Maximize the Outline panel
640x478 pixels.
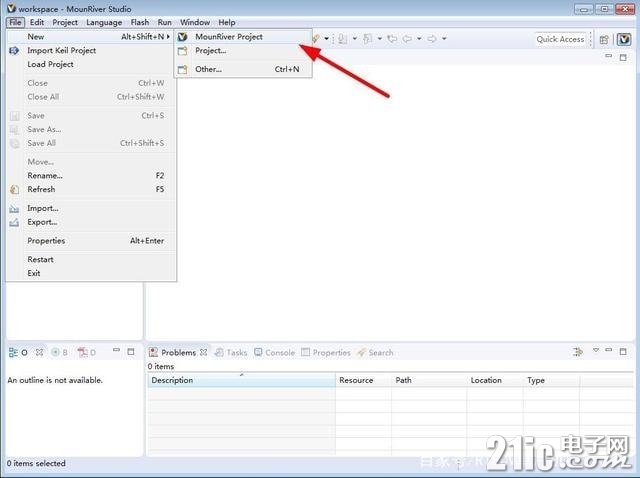(131, 351)
